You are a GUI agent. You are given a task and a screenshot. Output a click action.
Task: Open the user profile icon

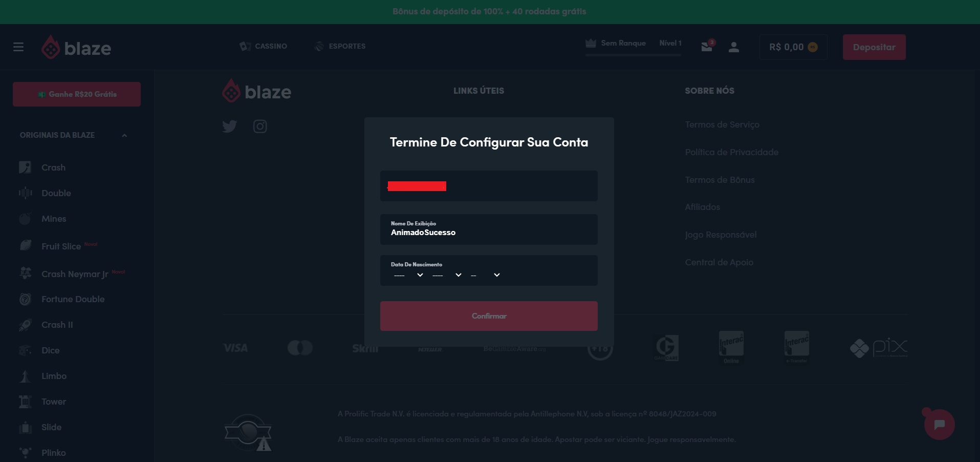pyautogui.click(x=734, y=47)
